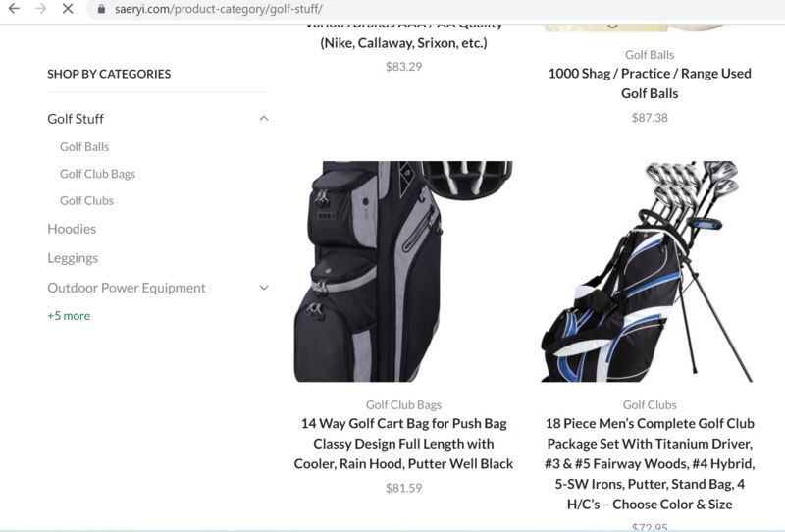The image size is (785, 532).
Task: Click the golf club set stand bag image
Action: [x=650, y=271]
